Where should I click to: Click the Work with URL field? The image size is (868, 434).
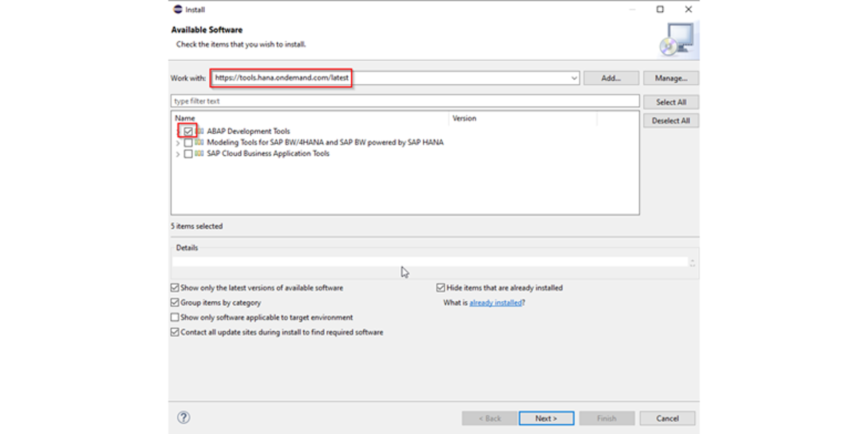tap(395, 78)
